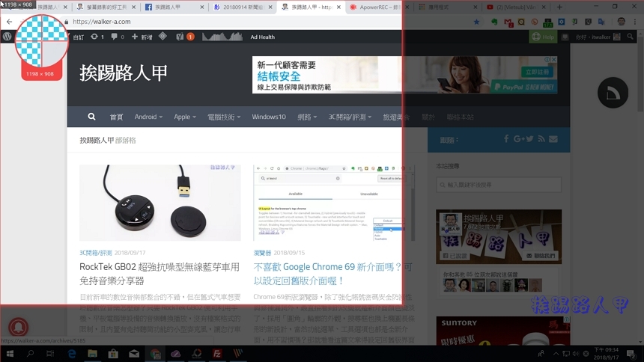Open the 聯絡本站 navigation item
Screen dimensions: 644x362
click(x=460, y=117)
